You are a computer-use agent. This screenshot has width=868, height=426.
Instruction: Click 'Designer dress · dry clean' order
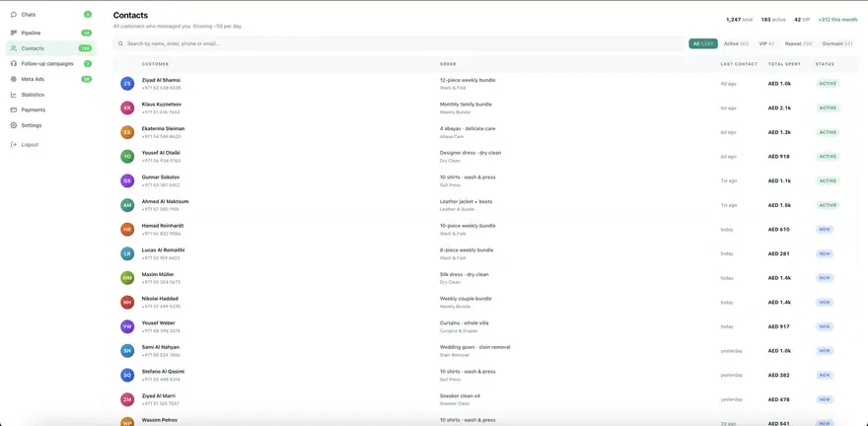click(470, 153)
